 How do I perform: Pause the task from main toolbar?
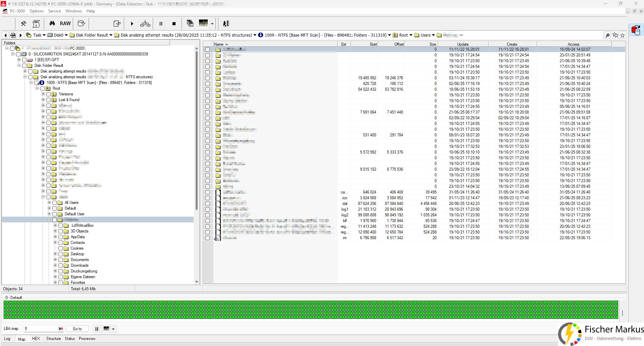161,24
